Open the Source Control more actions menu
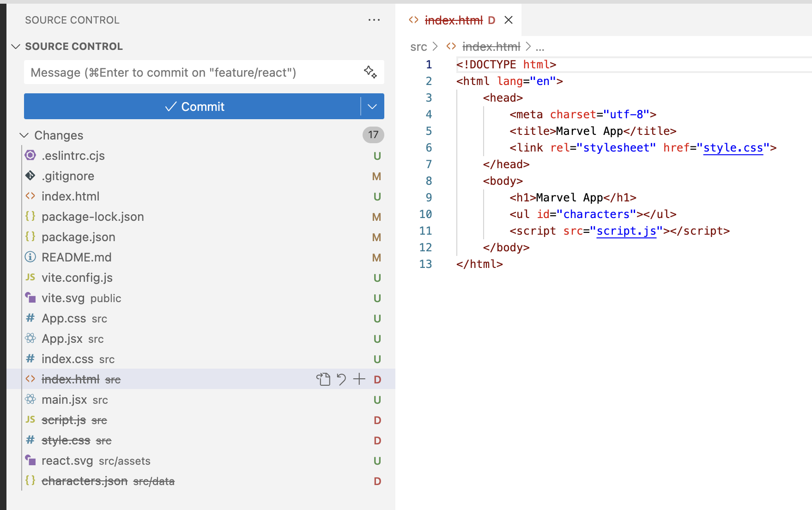This screenshot has height=510, width=812. pyautogui.click(x=374, y=20)
